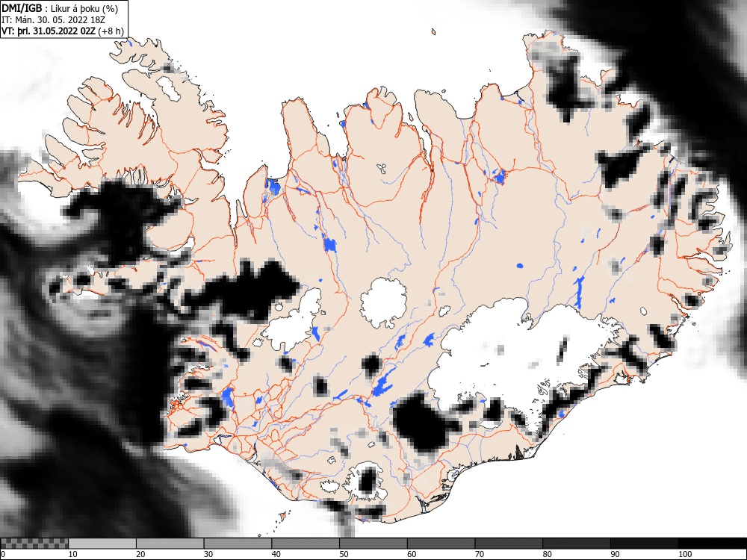Click the black legend segment above 100
Image resolution: width=747 pixels, height=560 pixels.
coord(712,544)
